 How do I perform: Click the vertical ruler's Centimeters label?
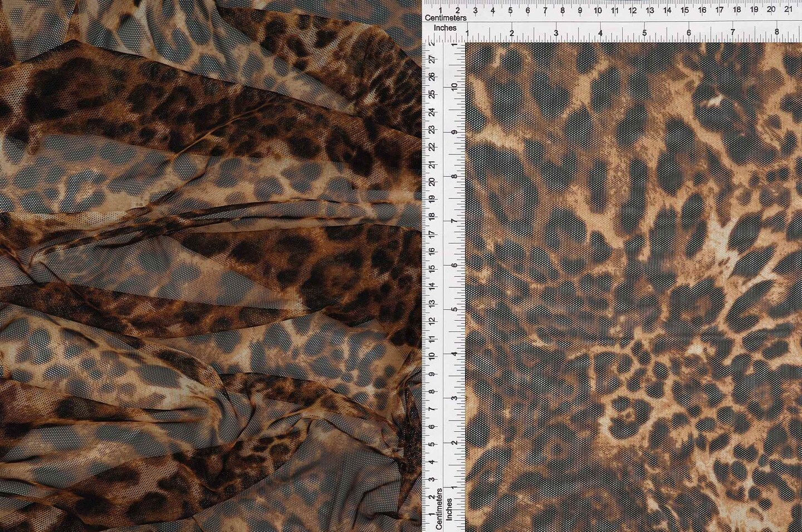439,508
